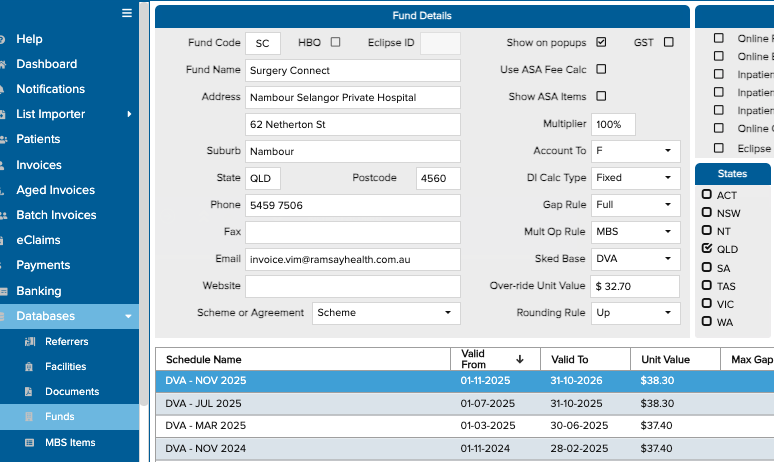774x462 pixels.
Task: Click the Funds icon in sidebar
Action: point(29,417)
